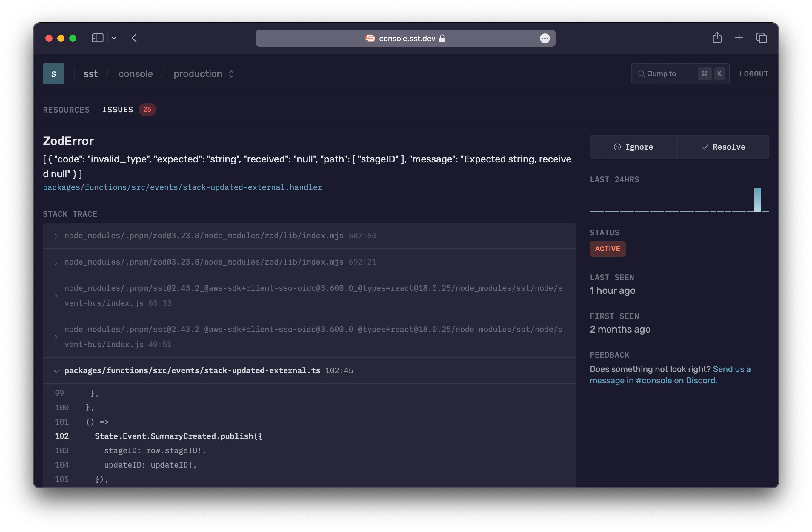Click the lock icon beside console.sst.dev
This screenshot has width=812, height=532.
coord(442,39)
